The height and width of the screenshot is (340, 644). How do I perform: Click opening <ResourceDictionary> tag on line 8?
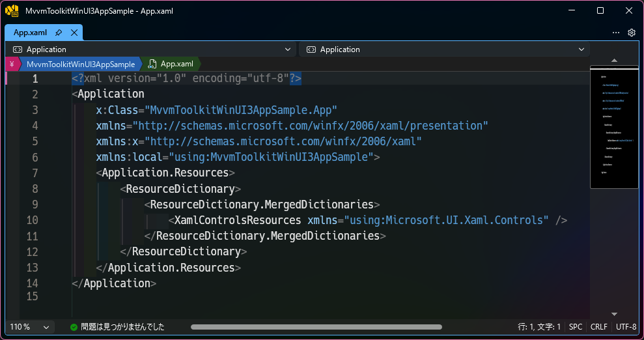point(181,188)
